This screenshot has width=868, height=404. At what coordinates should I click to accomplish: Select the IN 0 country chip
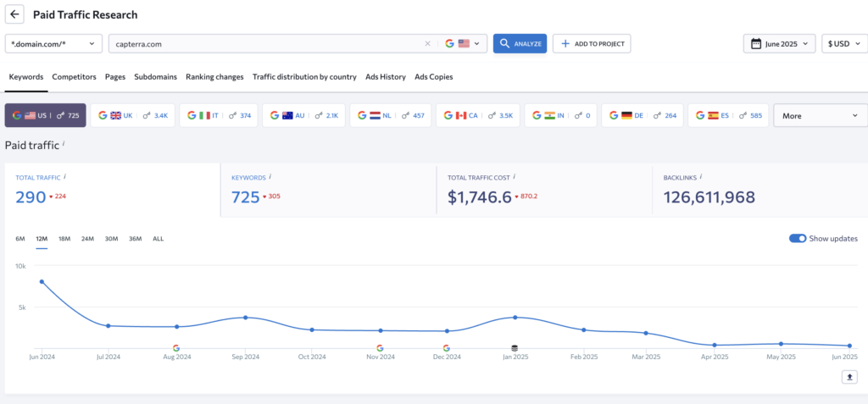(x=561, y=115)
